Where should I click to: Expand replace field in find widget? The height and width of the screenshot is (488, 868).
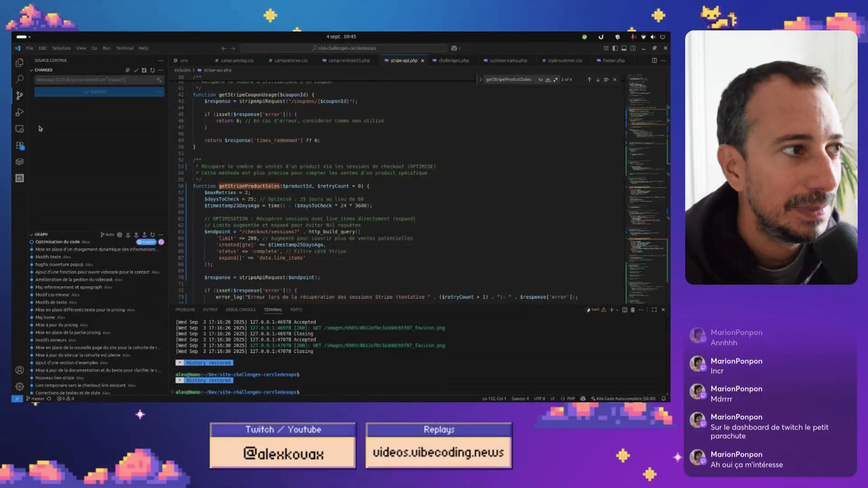click(481, 80)
